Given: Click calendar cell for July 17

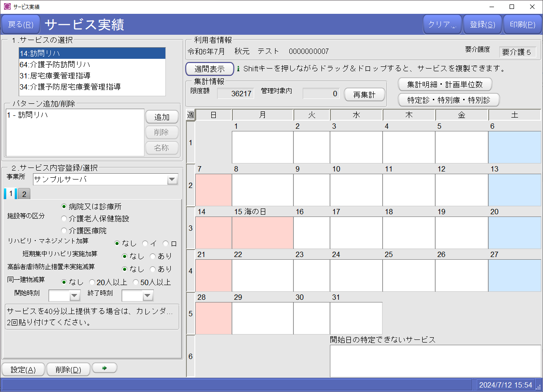Looking at the screenshot, I should pos(356,233).
